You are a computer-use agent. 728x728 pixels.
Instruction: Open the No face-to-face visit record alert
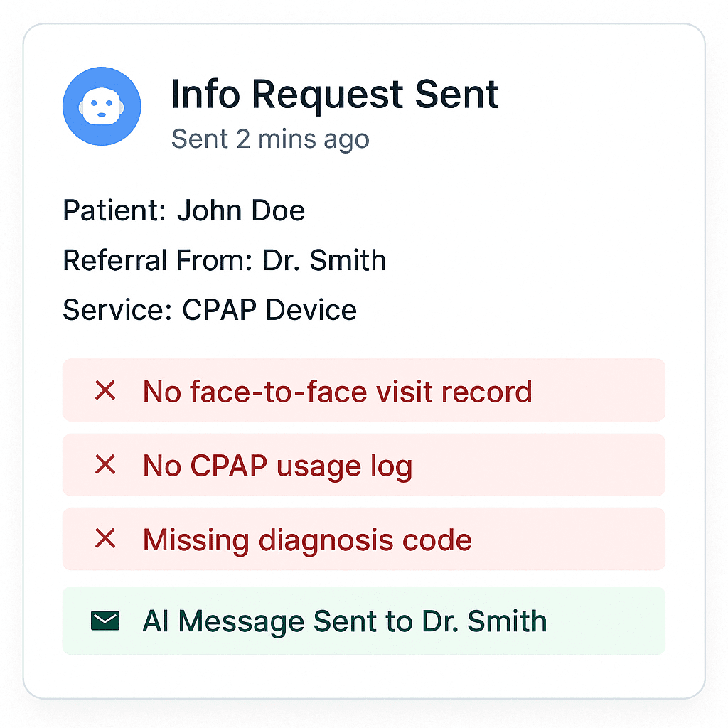[x=364, y=390]
